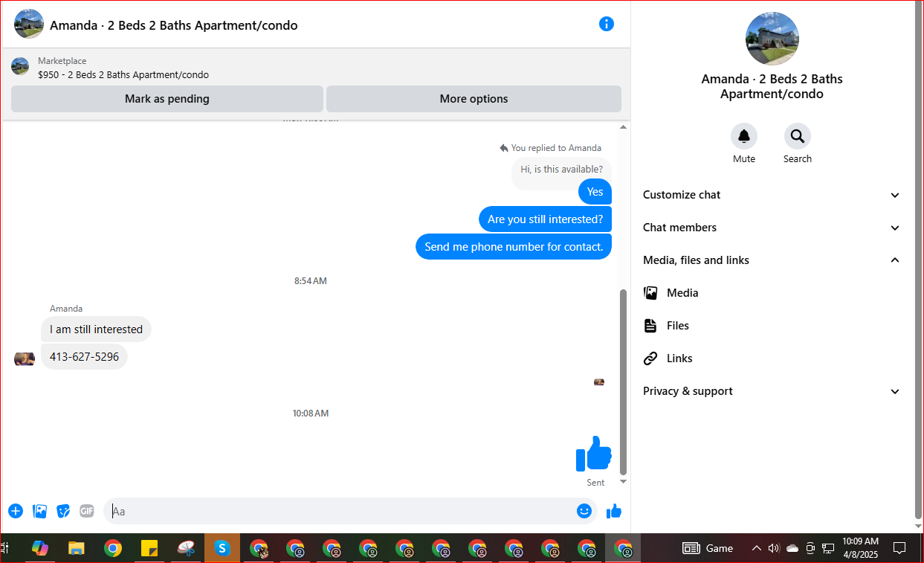Click the Files document icon

[650, 326]
